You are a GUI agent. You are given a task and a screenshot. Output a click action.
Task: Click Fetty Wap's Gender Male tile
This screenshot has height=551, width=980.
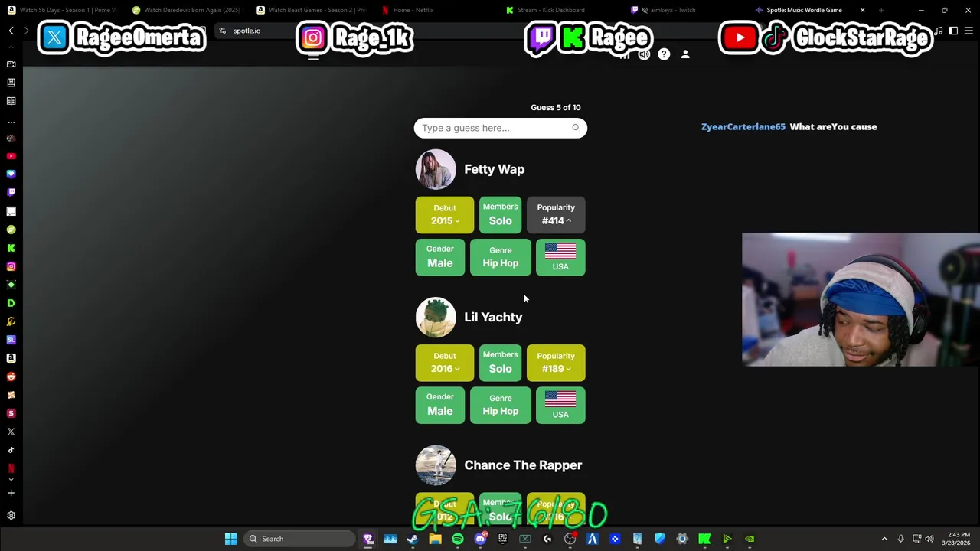439,256
